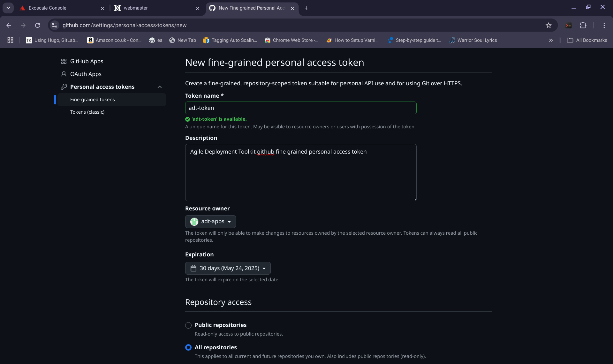Close the webmaster tab

tap(198, 8)
